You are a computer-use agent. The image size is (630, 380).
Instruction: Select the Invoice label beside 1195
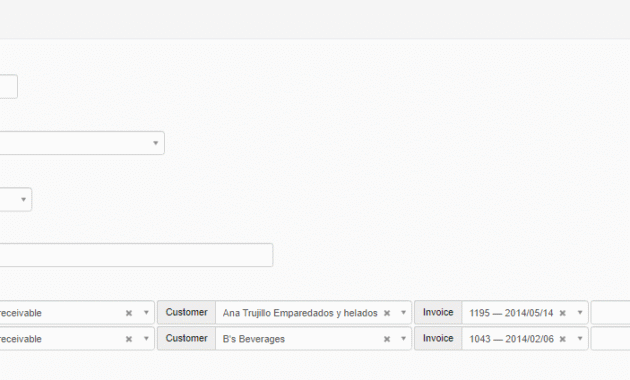pos(438,313)
